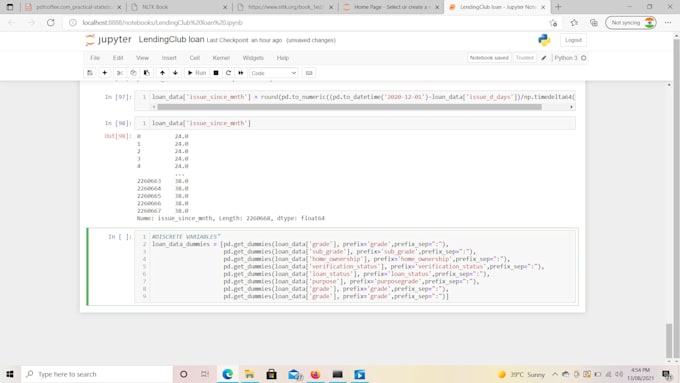The width and height of the screenshot is (680, 383).
Task: Add this page to favorites star icon
Action: [553, 23]
